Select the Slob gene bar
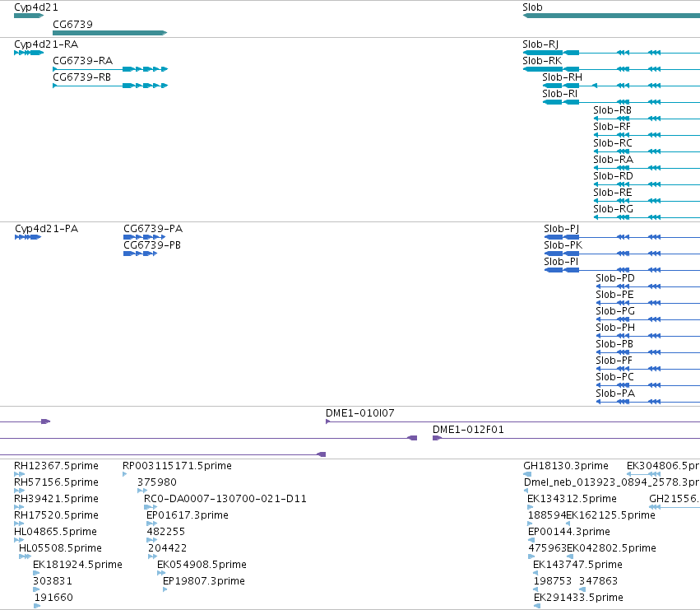Viewport: 700px width, 610px height. tap(611, 16)
